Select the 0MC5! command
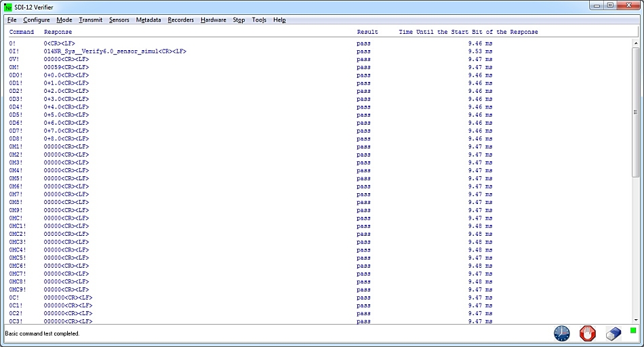 [17, 258]
